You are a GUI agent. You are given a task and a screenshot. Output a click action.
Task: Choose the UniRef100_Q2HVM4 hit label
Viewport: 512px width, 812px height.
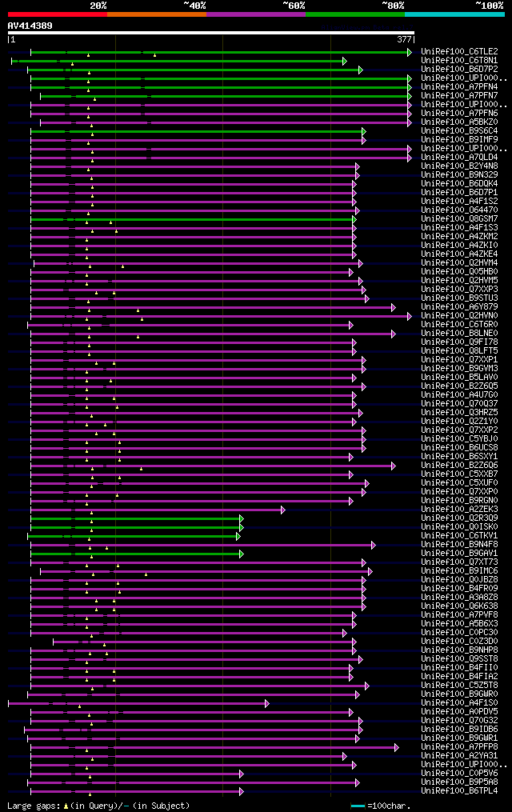click(459, 263)
